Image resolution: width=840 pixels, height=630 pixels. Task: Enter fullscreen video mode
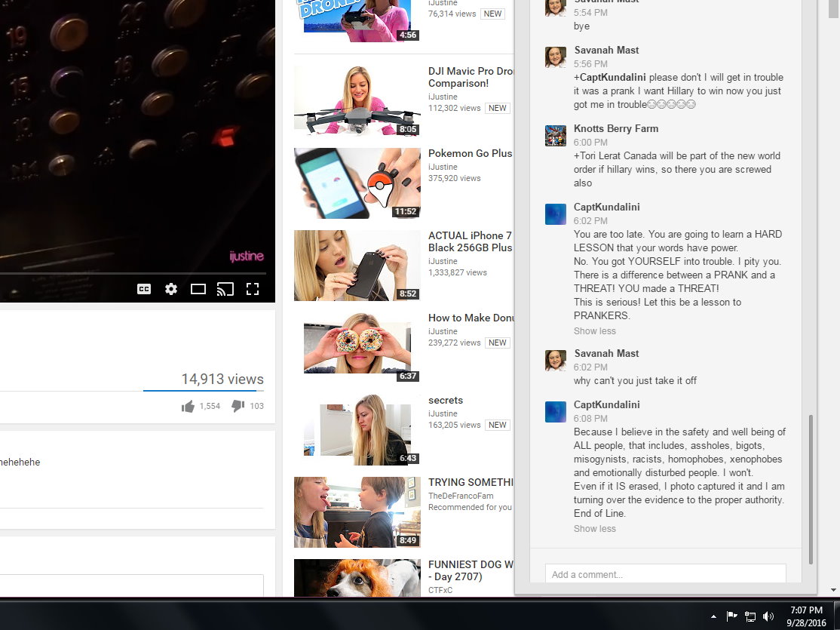[x=253, y=289]
